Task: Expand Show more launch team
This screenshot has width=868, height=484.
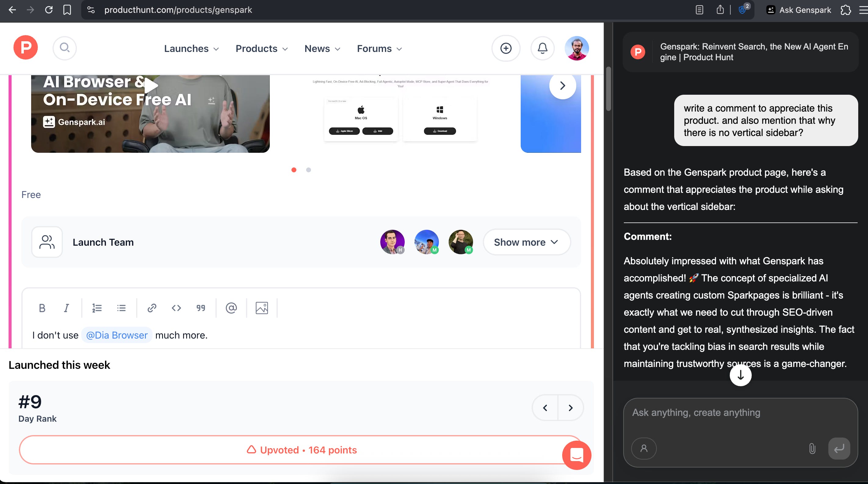Action: [526, 242]
